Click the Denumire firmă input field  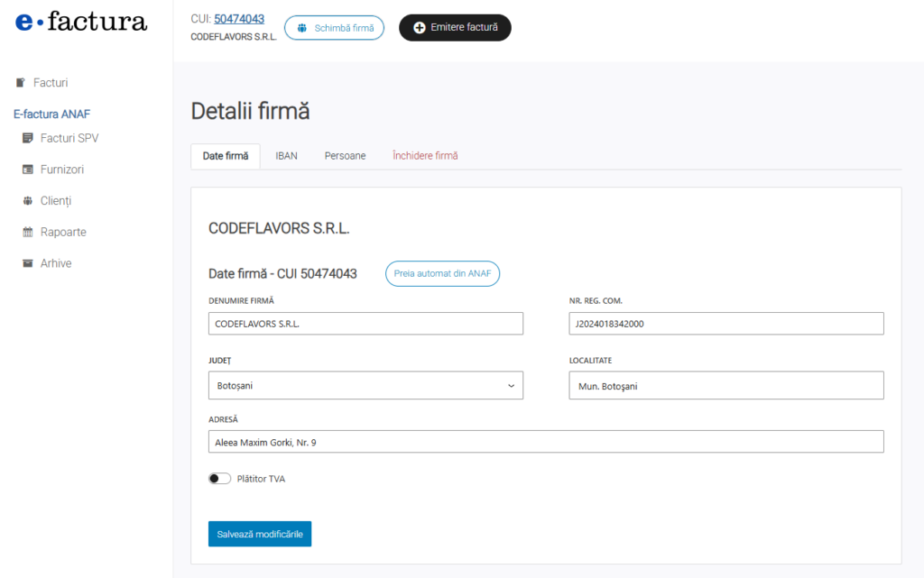(x=365, y=324)
